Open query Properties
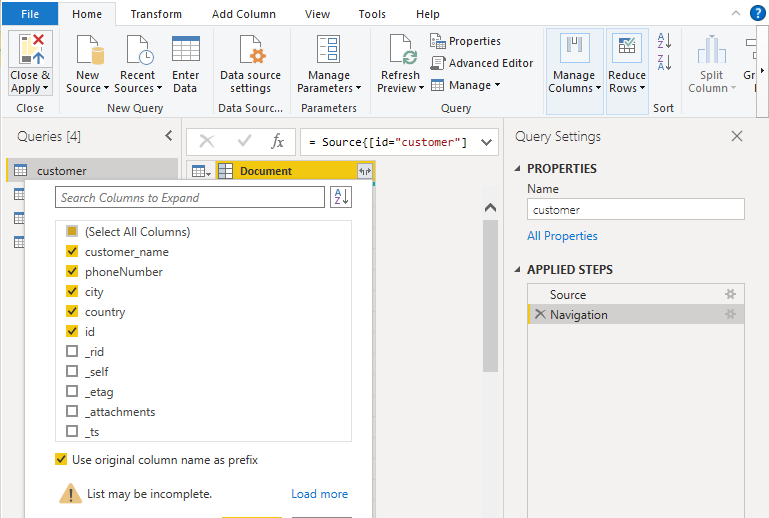This screenshot has height=518, width=769. pos(465,41)
